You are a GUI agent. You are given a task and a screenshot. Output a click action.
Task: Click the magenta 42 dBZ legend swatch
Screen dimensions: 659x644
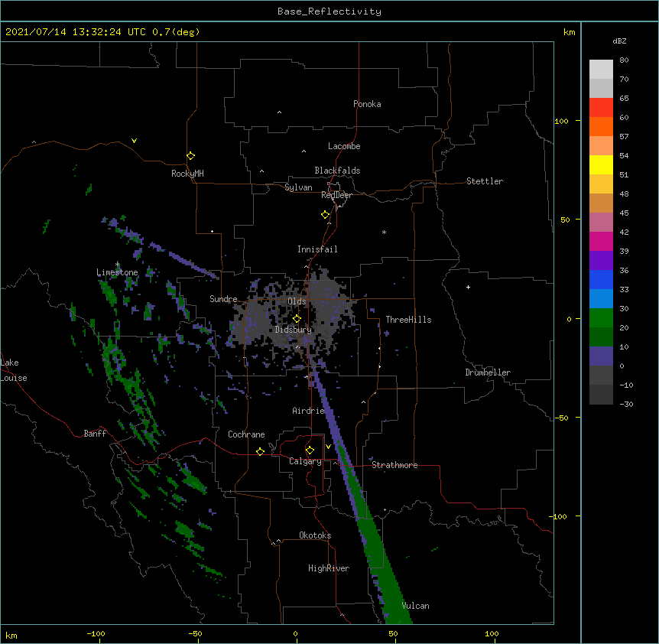pos(601,241)
